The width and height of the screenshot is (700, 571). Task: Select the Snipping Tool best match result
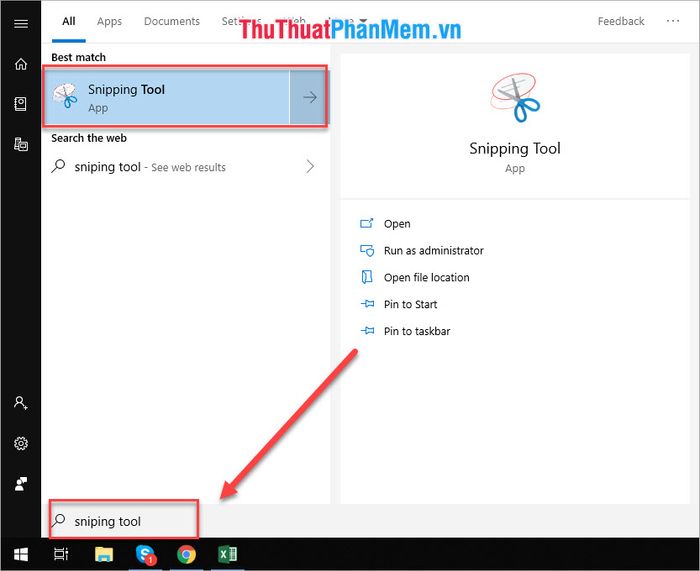point(166,97)
